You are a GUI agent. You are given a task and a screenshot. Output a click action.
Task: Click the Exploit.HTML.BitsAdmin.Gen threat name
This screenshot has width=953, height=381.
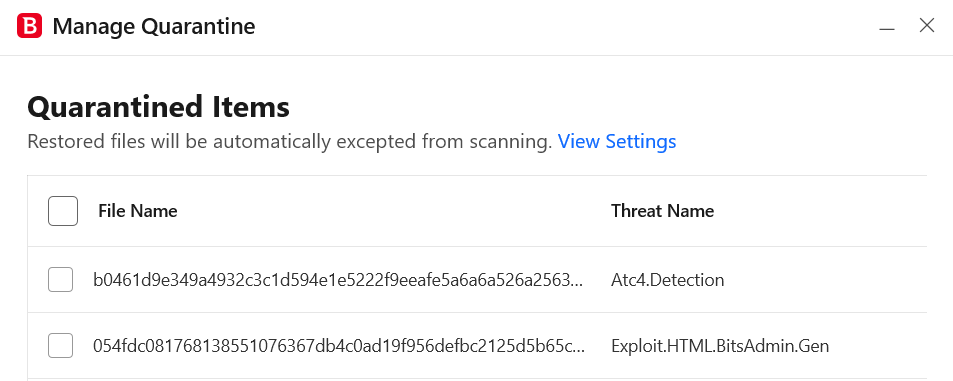tap(720, 346)
